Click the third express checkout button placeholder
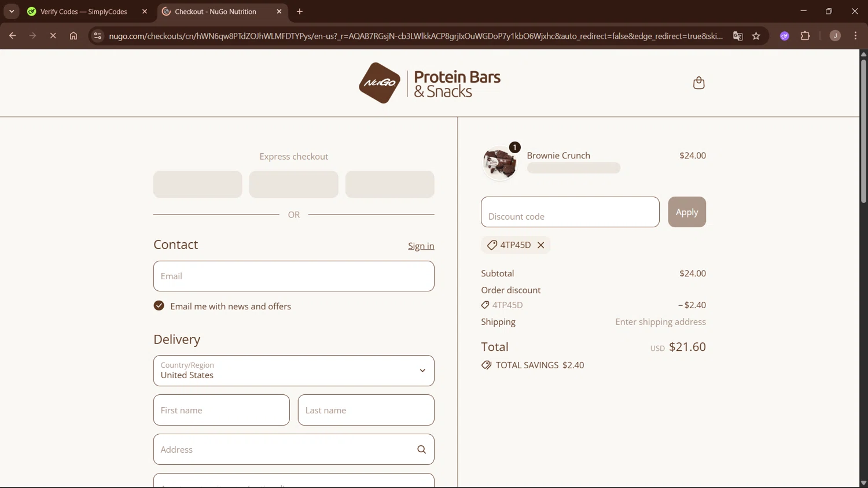Viewport: 868px width, 488px height. point(390,184)
